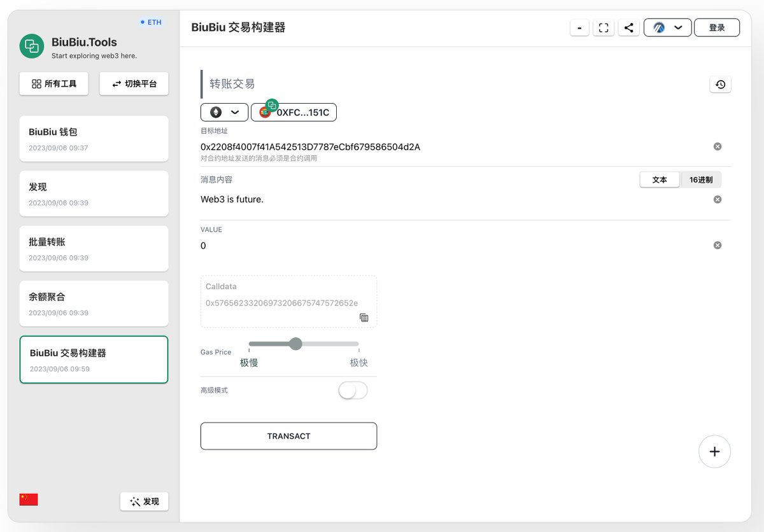Click the 发现 button at sidebar bottom
764x532 pixels.
pos(145,501)
